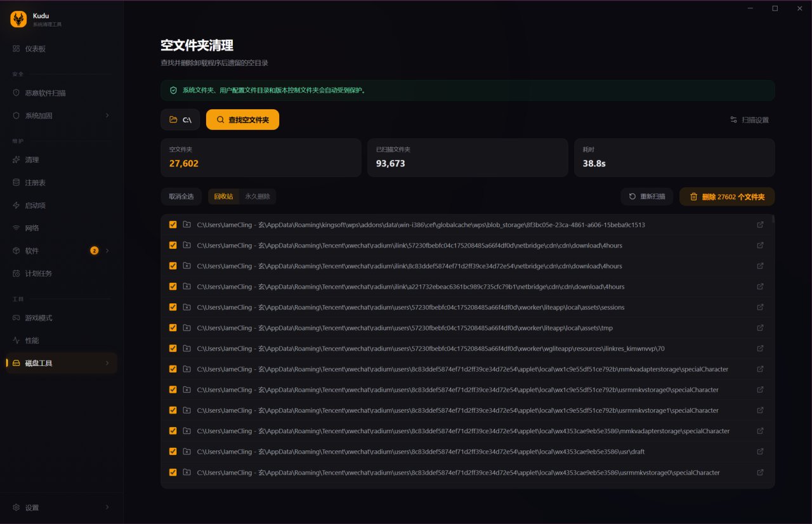Viewport: 812px width, 524px height.
Task: Open 恶意软件扫描 in sidebar
Action: [x=61, y=93]
